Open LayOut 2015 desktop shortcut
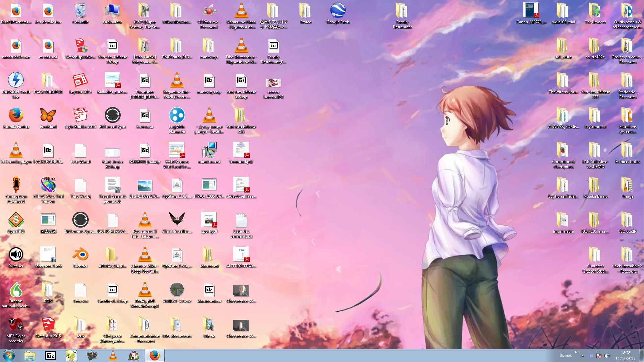 [80, 83]
